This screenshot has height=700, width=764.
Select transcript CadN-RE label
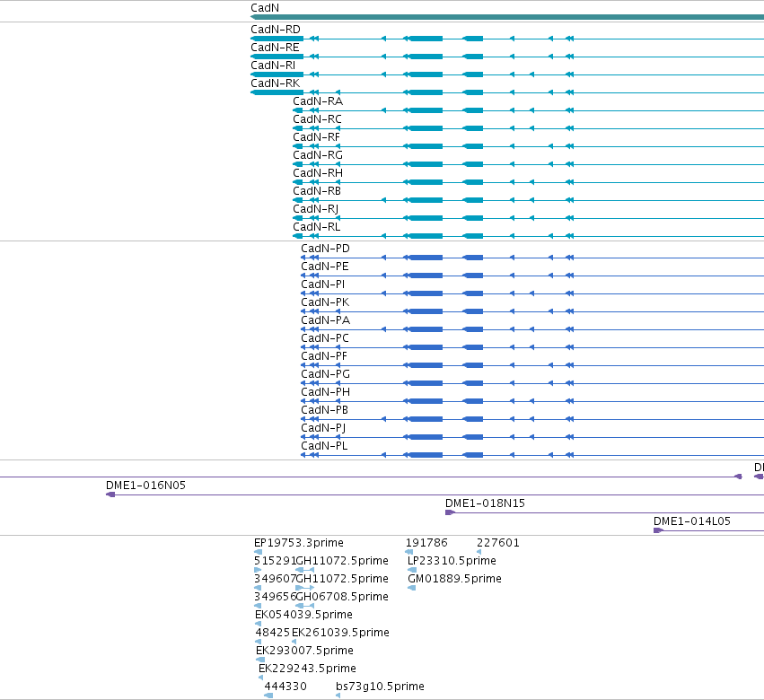275,48
